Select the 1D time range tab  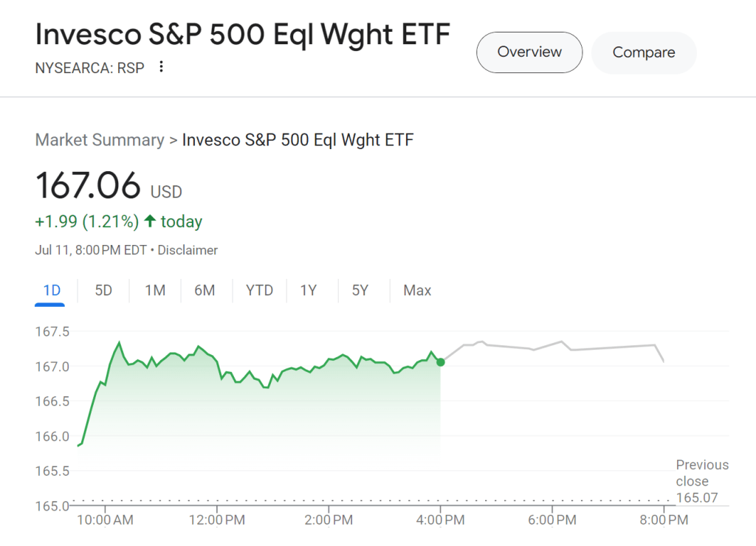click(x=52, y=291)
